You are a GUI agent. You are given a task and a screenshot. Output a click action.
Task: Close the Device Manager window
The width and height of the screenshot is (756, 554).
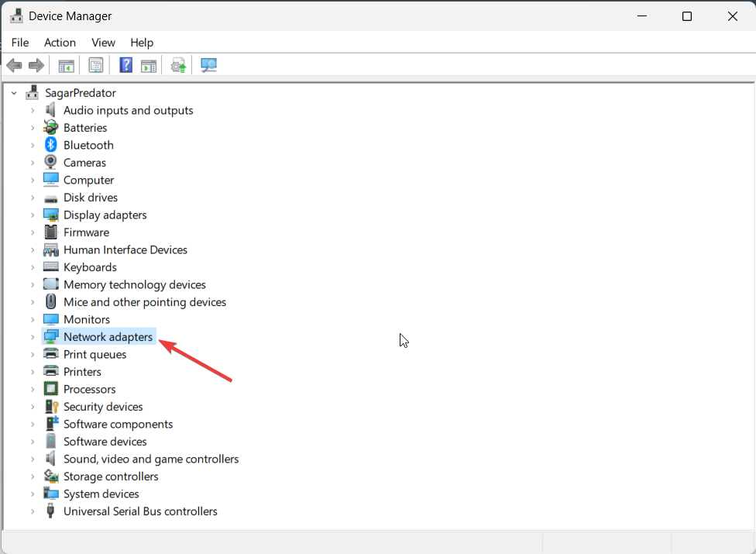[x=733, y=16]
